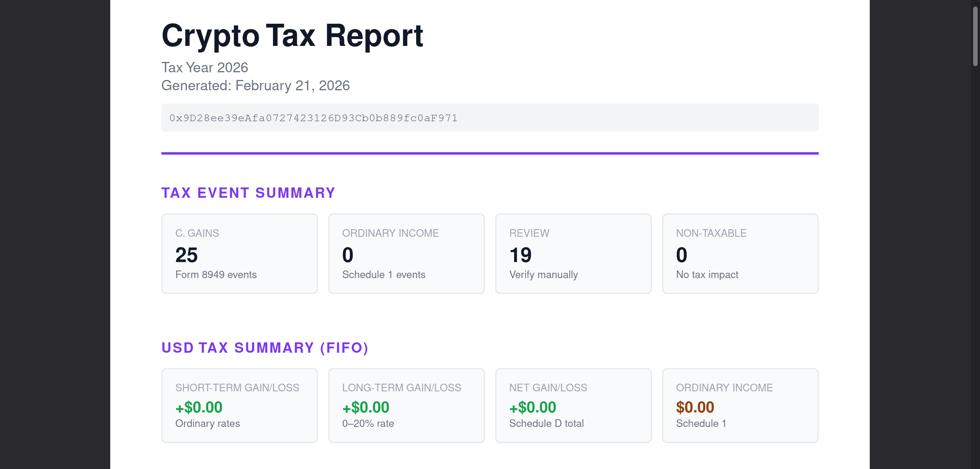Click the TAX EVENT SUMMARY heading

248,193
